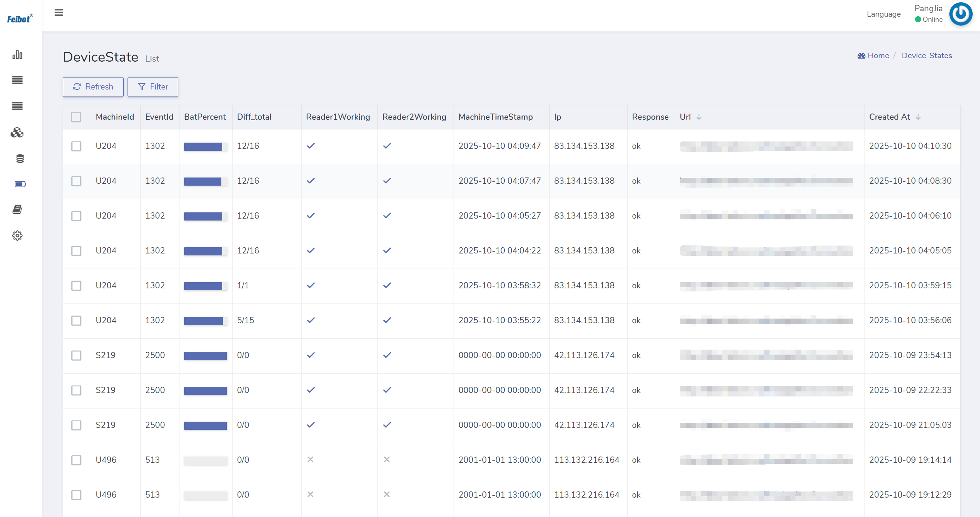The image size is (980, 517).
Task: Check the row created at 04:10:30
Action: pos(76,146)
